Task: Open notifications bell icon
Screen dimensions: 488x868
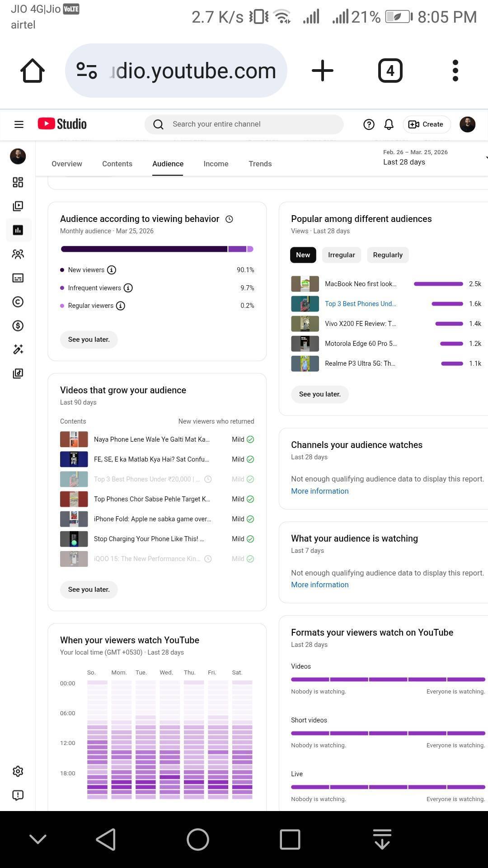Action: 389,124
